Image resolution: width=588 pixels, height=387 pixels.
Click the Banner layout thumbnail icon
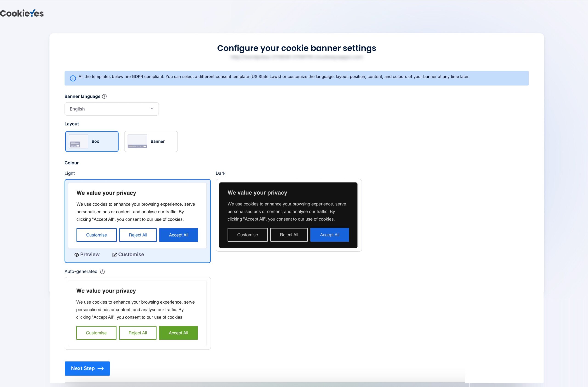(x=137, y=141)
